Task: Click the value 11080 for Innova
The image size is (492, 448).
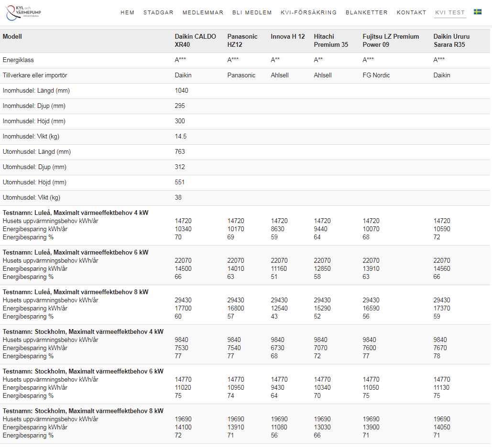Action: pos(279,427)
